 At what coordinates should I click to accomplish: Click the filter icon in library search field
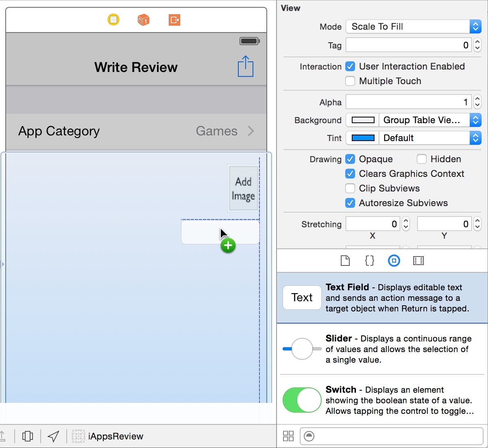tap(309, 436)
